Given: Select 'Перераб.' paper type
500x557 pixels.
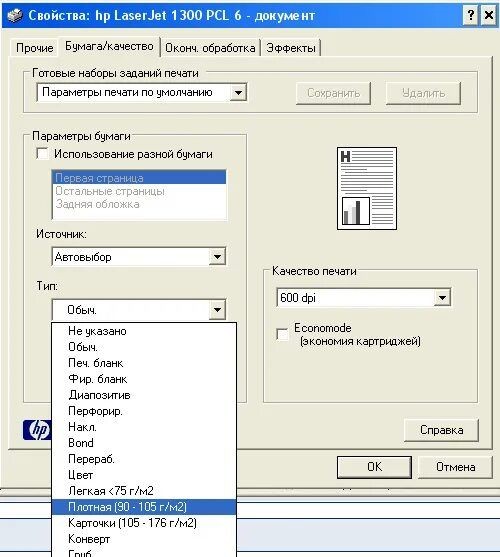Looking at the screenshot, I should pos(144,459).
